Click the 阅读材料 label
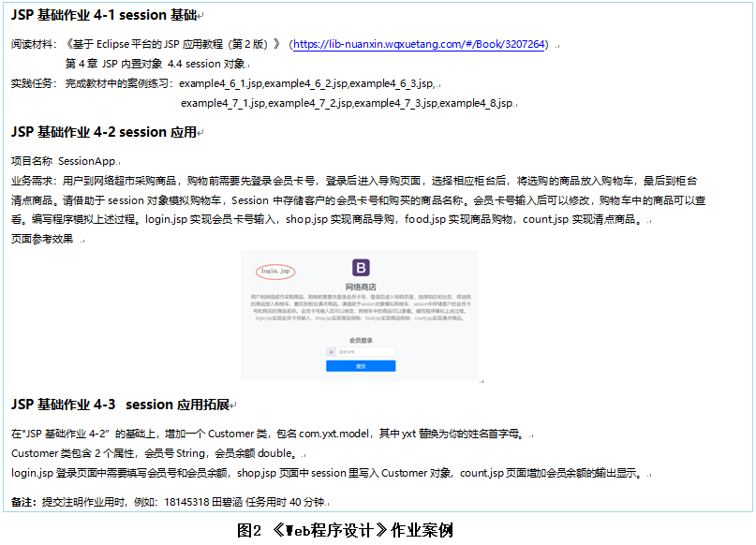The height and width of the screenshot is (545, 756). pyautogui.click(x=33, y=44)
